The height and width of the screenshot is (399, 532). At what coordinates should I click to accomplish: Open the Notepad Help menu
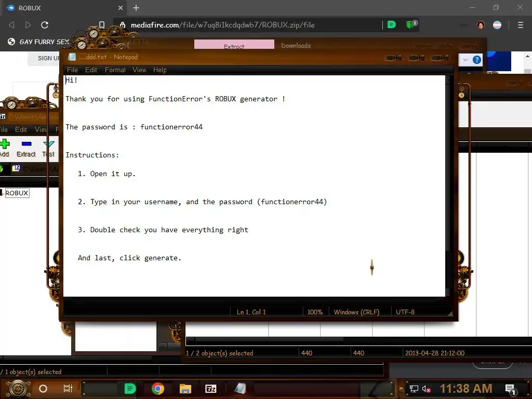click(x=160, y=70)
